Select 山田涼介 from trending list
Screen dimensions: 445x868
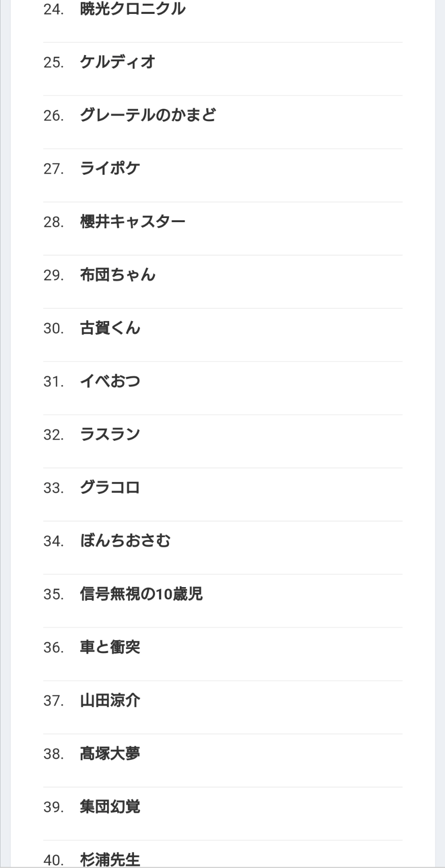tap(110, 700)
